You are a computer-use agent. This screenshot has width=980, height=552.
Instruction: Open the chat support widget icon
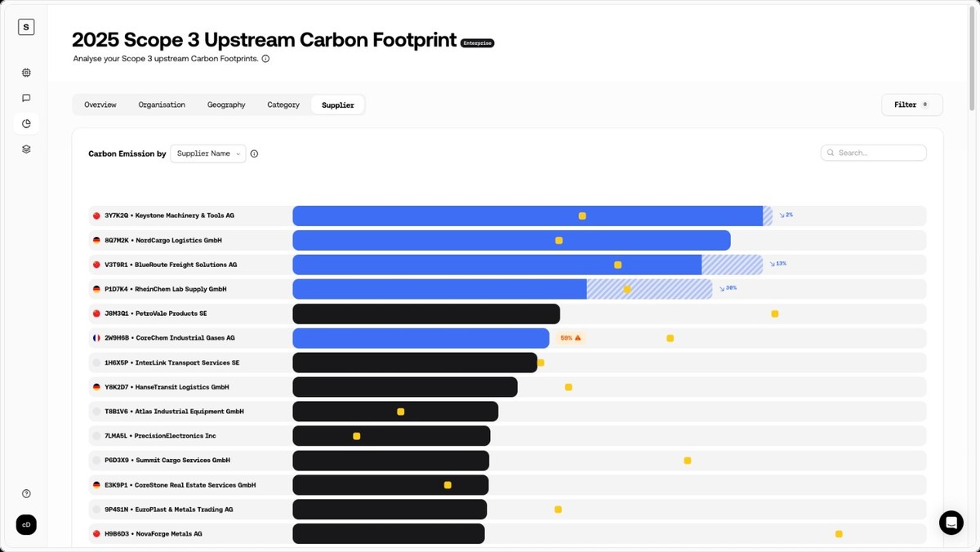[951, 523]
